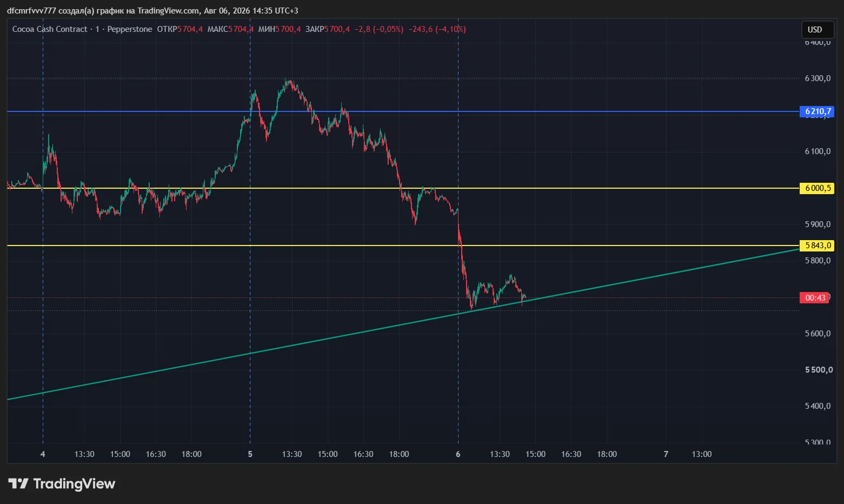Click the МИН 5700,4 low value
This screenshot has height=504, width=844.
279,29
